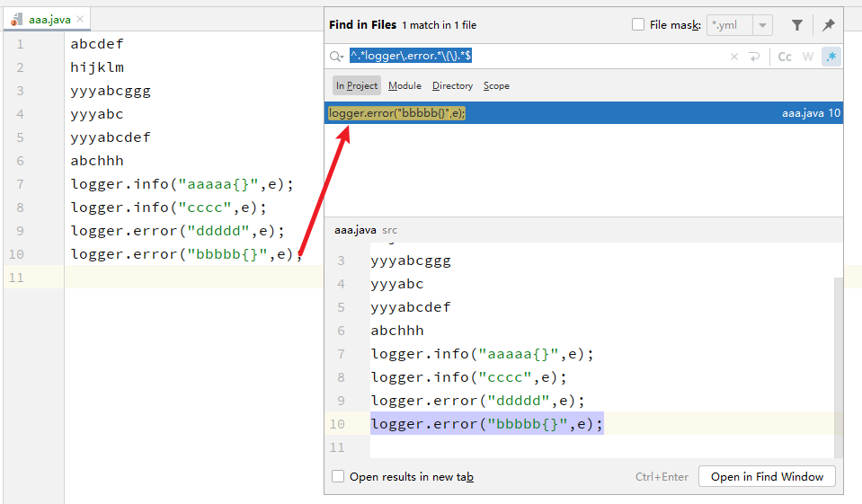Select the Scope tab
The height and width of the screenshot is (504, 862).
496,85
